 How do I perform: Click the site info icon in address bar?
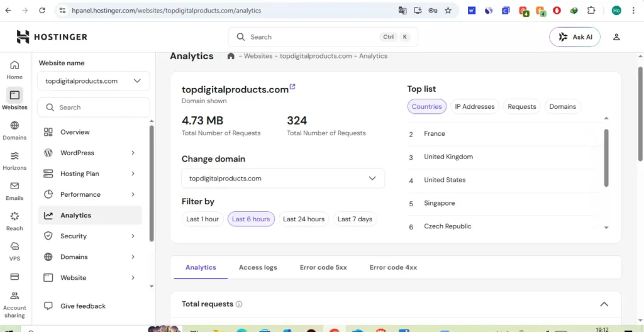coord(62,11)
